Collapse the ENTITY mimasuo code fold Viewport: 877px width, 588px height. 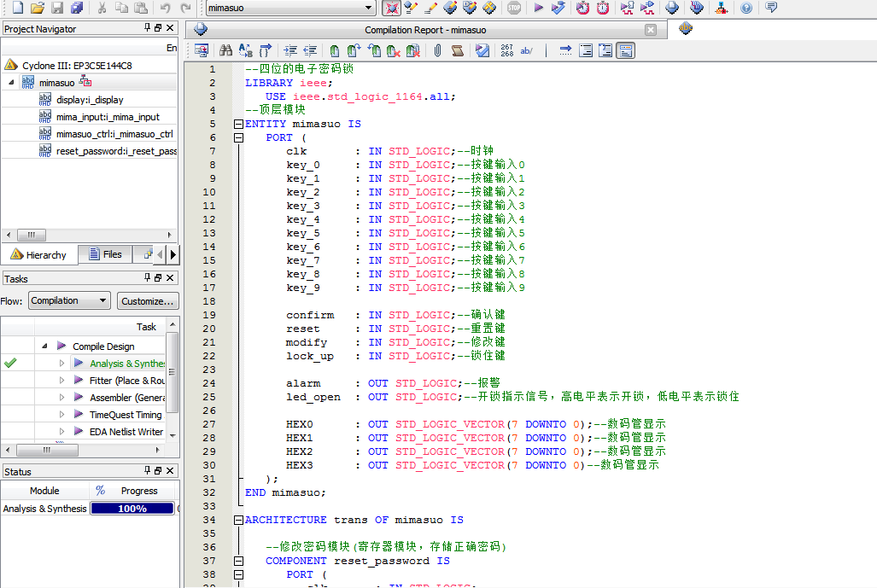pyautogui.click(x=238, y=124)
